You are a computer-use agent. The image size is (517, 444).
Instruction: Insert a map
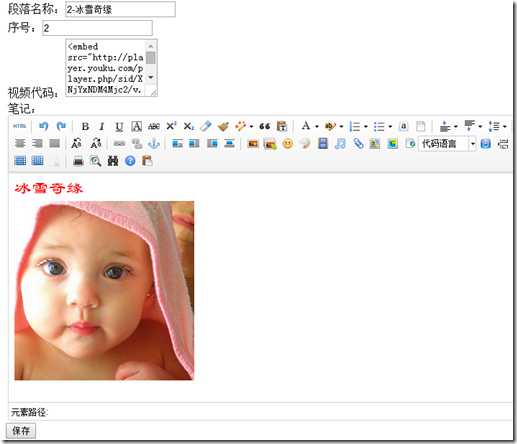pyautogui.click(x=375, y=144)
